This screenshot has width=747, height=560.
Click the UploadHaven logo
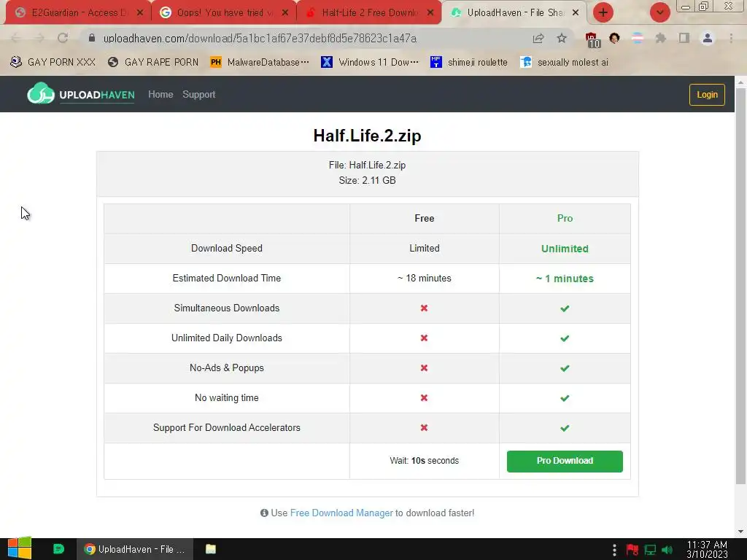(81, 94)
